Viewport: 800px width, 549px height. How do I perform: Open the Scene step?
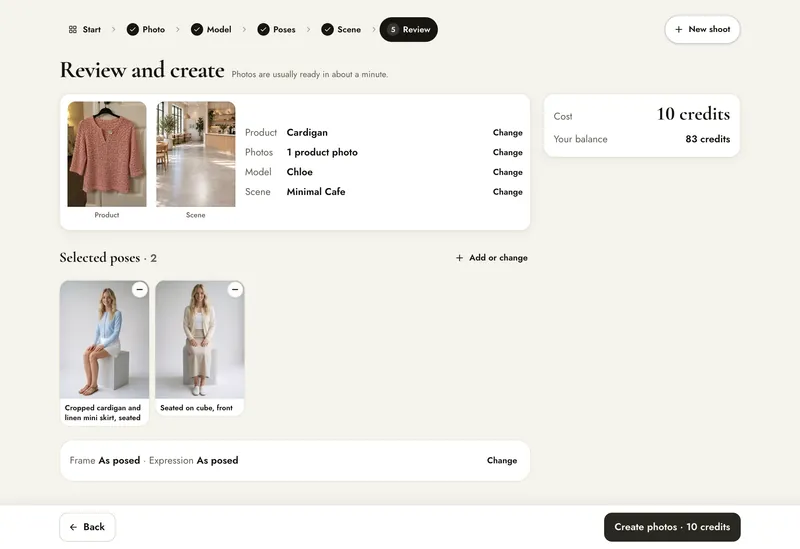tap(341, 30)
